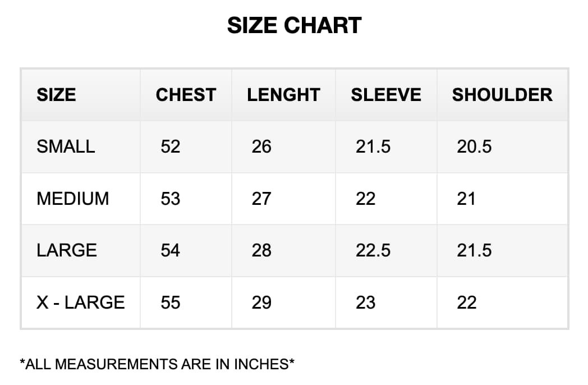Screen dimensions: 588x385
Task: Select length value 27 for Medium
Action: 261,199
